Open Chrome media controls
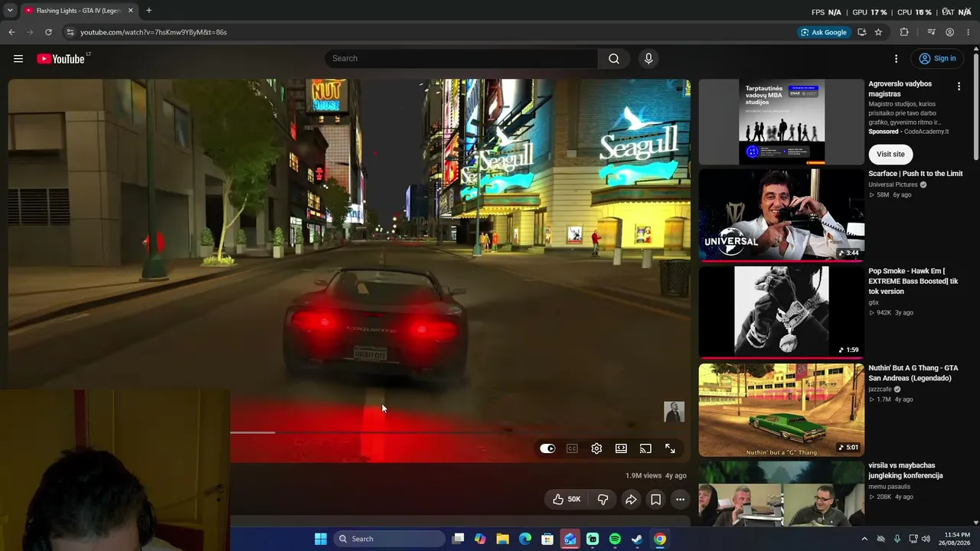Screen dimensions: 980x551 (x=931, y=32)
